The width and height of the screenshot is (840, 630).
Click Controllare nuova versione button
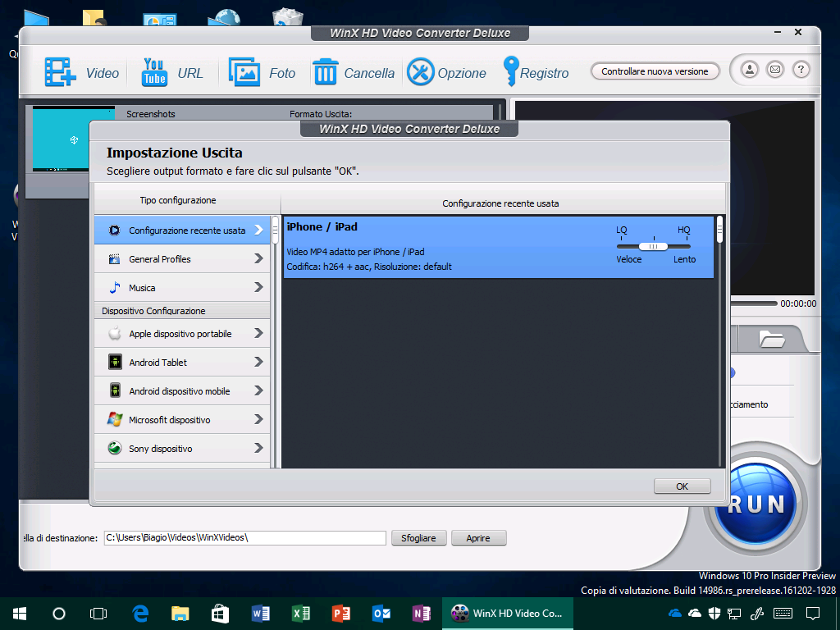[655, 71]
